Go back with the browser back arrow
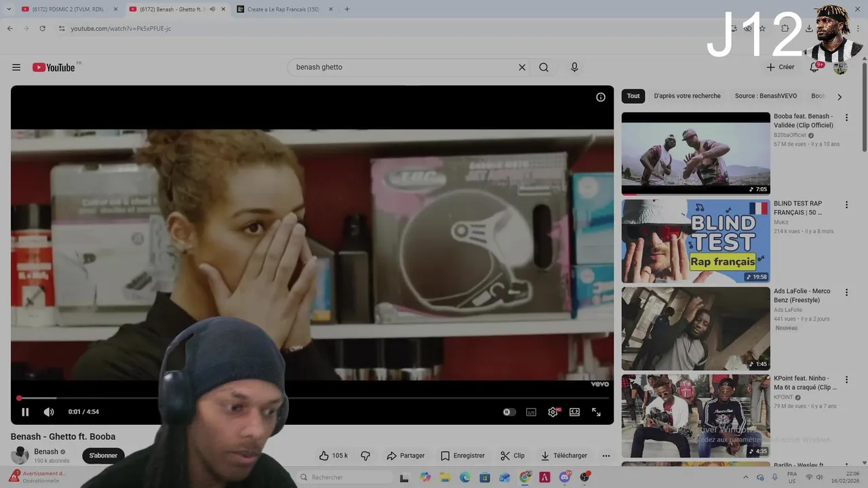 [10, 28]
